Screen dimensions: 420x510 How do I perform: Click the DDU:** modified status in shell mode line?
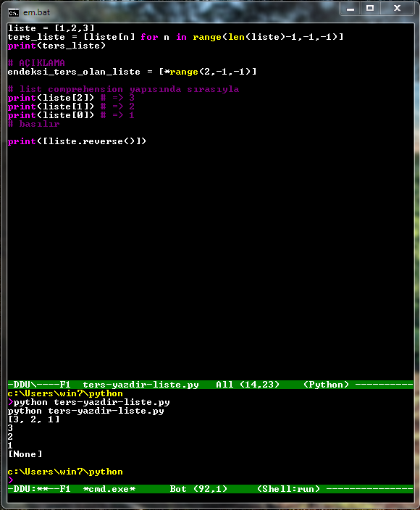point(28,489)
